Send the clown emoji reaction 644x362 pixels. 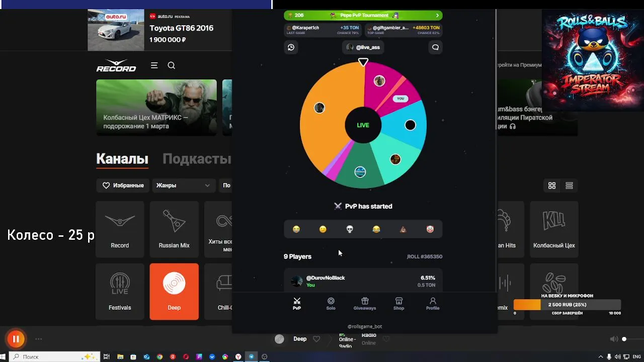point(430,229)
